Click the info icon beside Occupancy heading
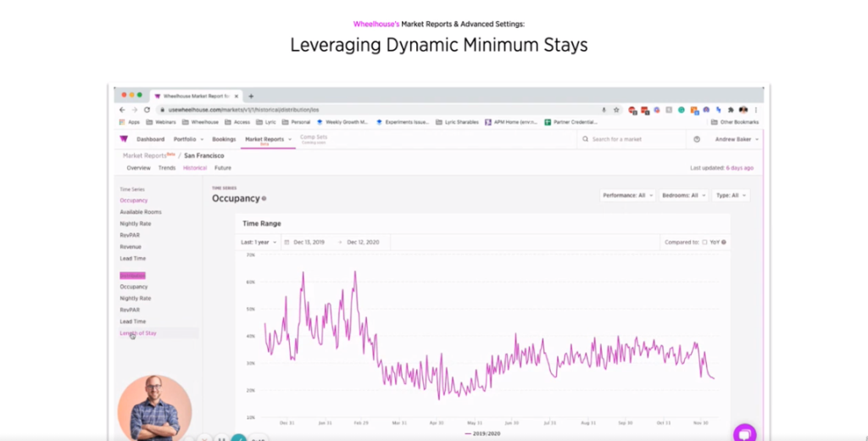This screenshot has height=441, width=868. [x=264, y=198]
